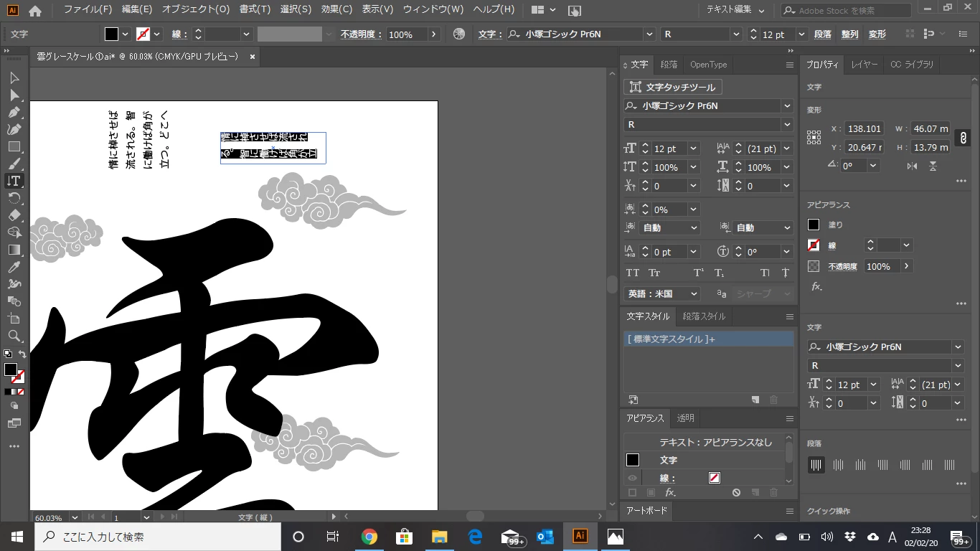
Task: Open font style R dropdown in Character panel
Action: pos(787,124)
